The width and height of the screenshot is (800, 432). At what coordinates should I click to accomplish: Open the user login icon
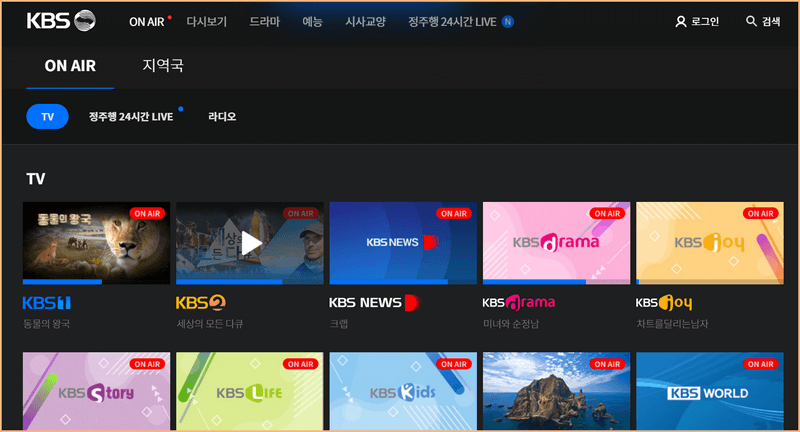pyautogui.click(x=681, y=21)
